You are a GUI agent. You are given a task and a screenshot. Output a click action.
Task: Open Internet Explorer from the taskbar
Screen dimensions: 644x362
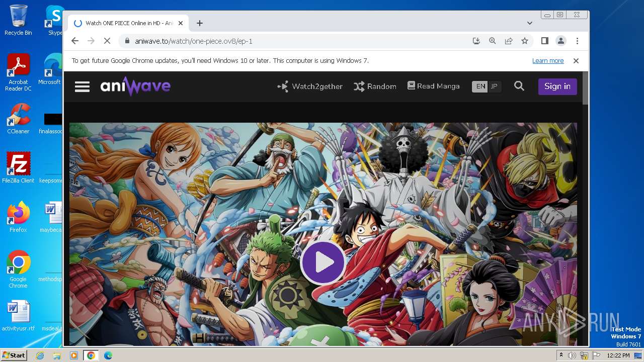[40, 355]
